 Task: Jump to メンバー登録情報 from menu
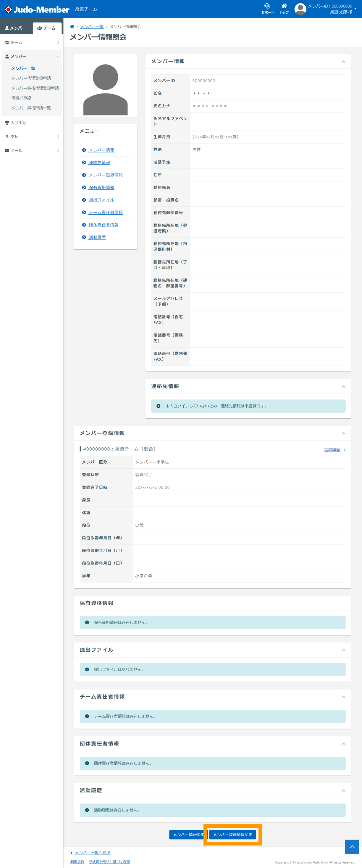tap(105, 175)
